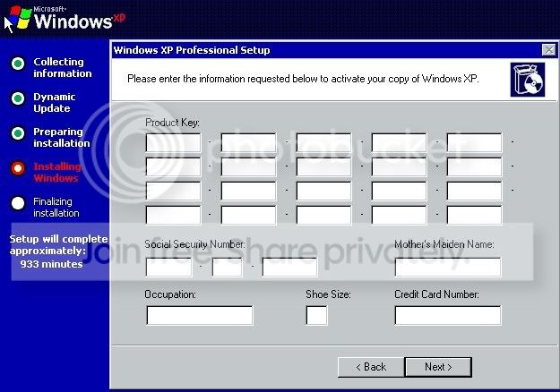Select the red Installing Windows step bullet
Viewport: 560px width, 392px height.
pos(18,168)
